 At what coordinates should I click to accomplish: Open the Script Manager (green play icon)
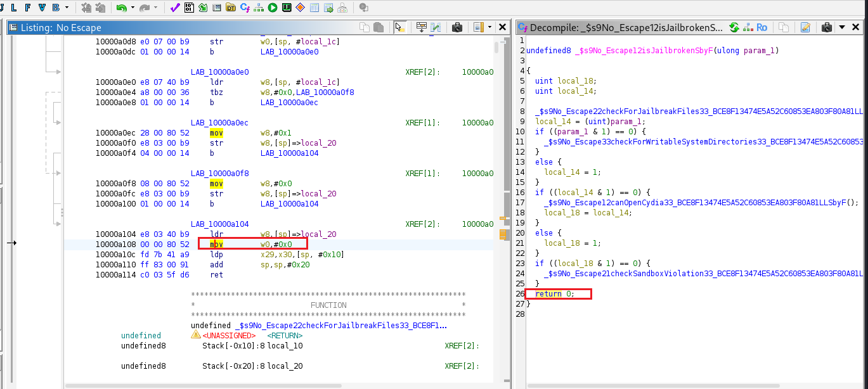[272, 8]
